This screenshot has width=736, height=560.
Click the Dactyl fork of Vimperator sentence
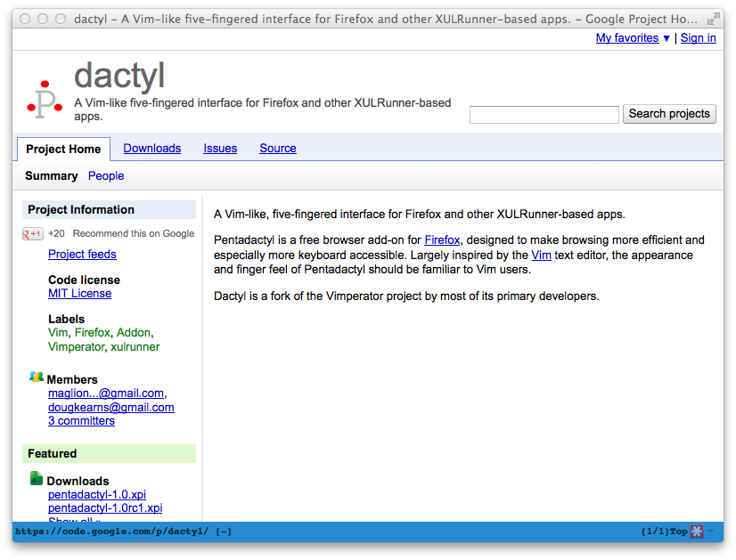[406, 296]
